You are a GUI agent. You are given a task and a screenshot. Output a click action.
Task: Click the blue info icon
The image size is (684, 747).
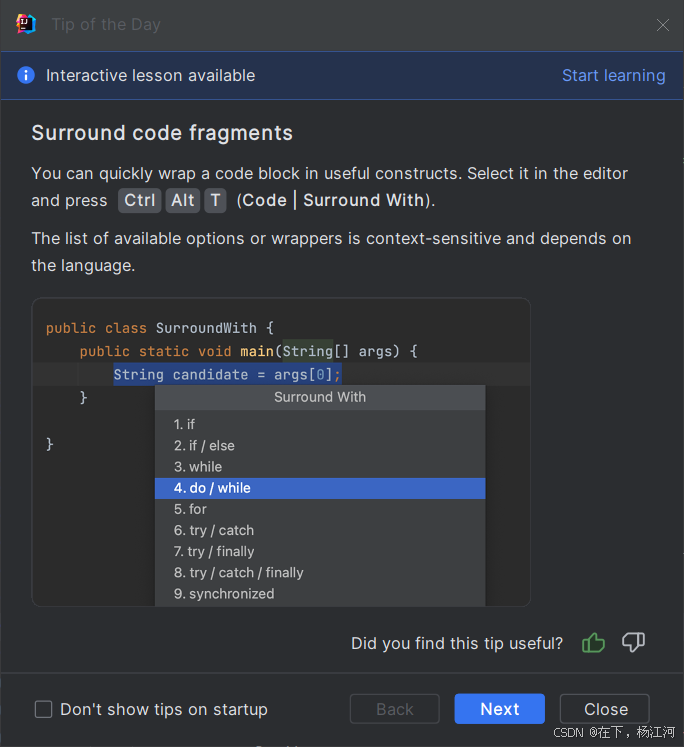coord(26,75)
